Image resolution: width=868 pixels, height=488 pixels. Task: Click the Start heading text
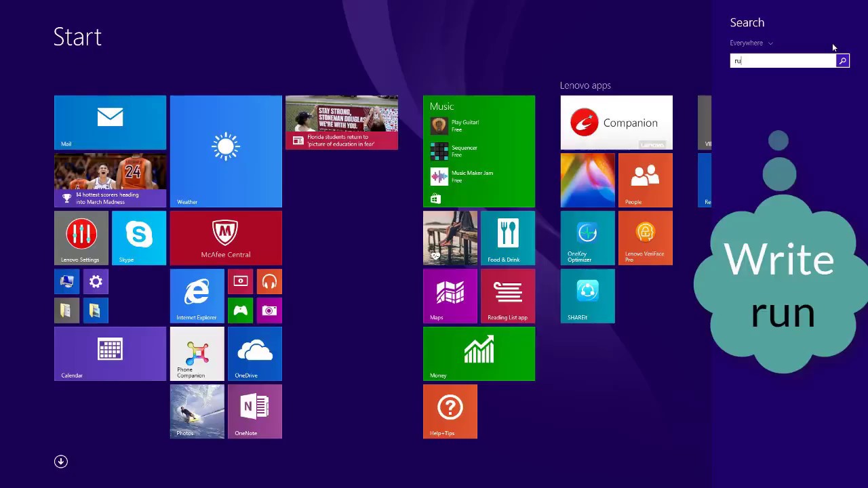coord(77,37)
